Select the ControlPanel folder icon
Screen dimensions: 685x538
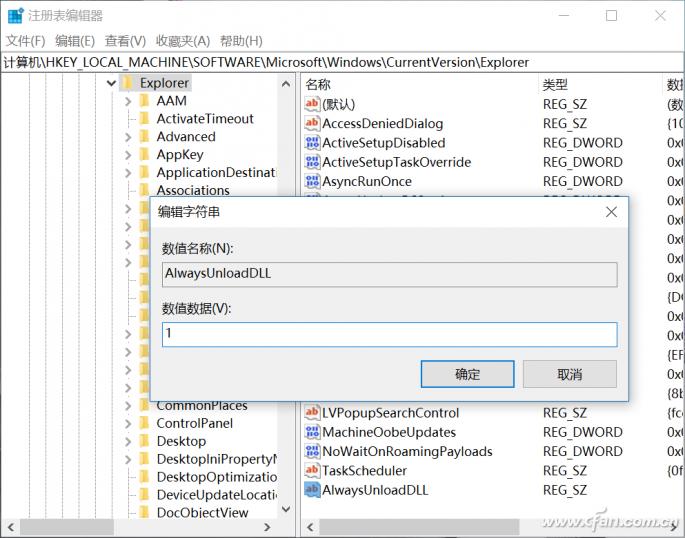click(144, 423)
